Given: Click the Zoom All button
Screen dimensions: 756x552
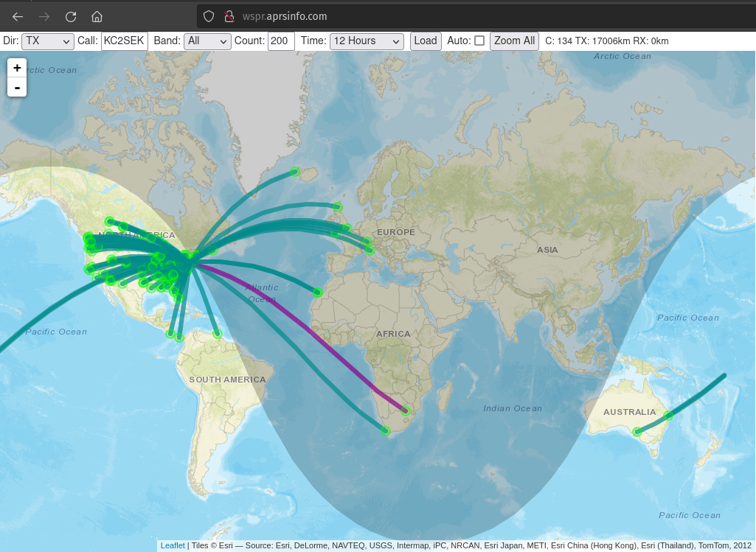Looking at the screenshot, I should click(x=514, y=41).
